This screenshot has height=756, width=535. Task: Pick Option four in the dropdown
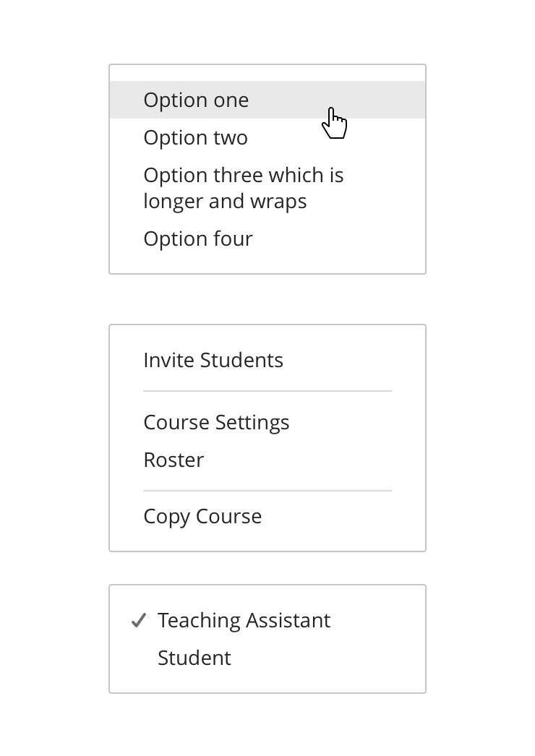(197, 239)
